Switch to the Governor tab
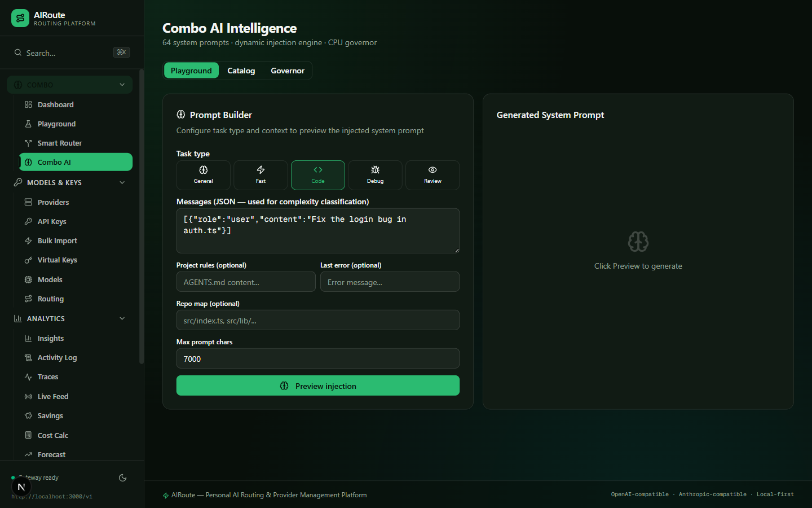The image size is (812, 508). [x=288, y=71]
